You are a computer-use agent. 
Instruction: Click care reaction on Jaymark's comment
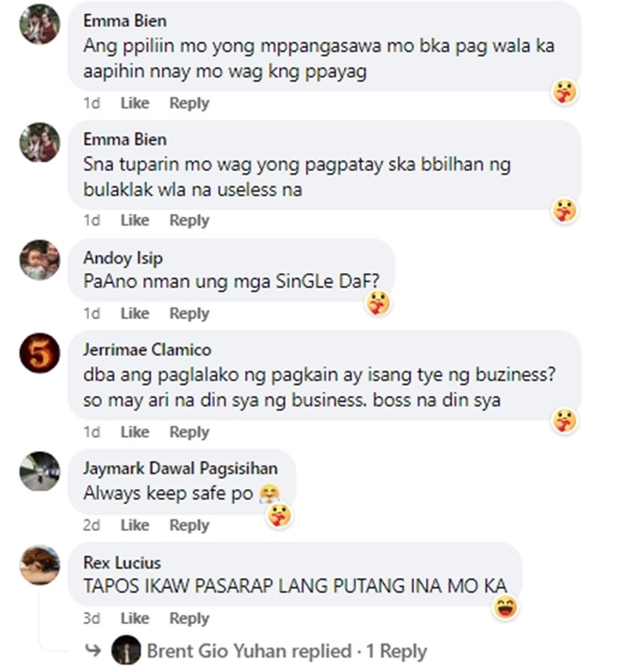[280, 515]
